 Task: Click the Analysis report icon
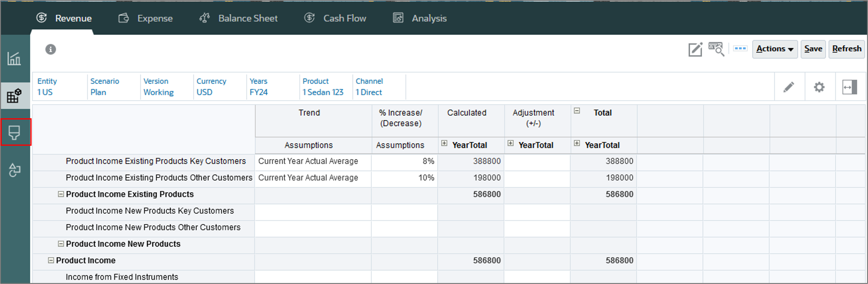point(398,18)
